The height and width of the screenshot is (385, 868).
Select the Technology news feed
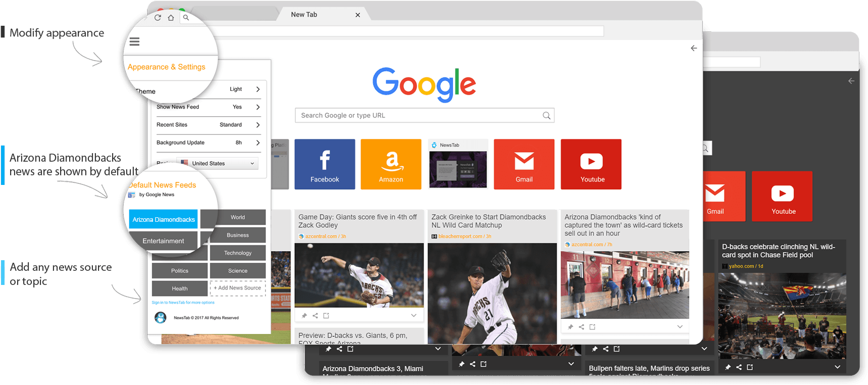pyautogui.click(x=238, y=253)
